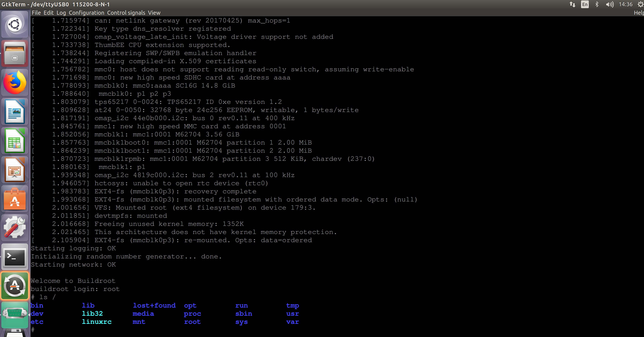Select the GtkTerm serial port icon
Image resolution: width=644 pixels, height=337 pixels.
pos(15,315)
